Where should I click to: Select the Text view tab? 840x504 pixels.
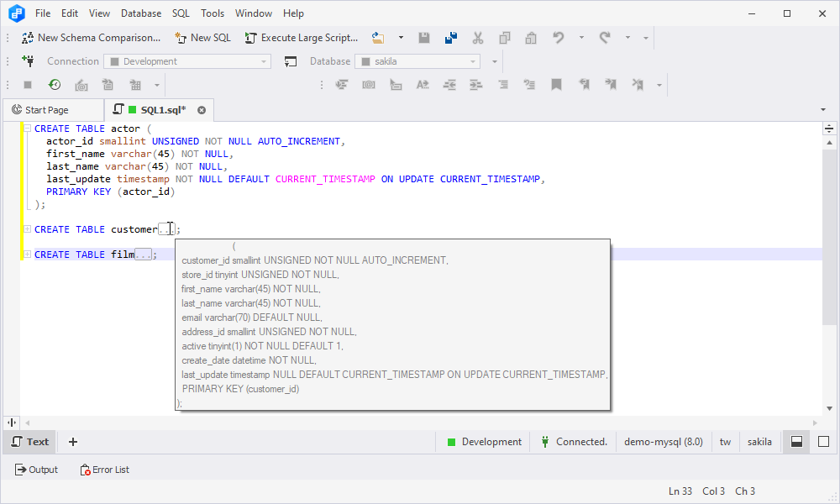[x=30, y=442]
